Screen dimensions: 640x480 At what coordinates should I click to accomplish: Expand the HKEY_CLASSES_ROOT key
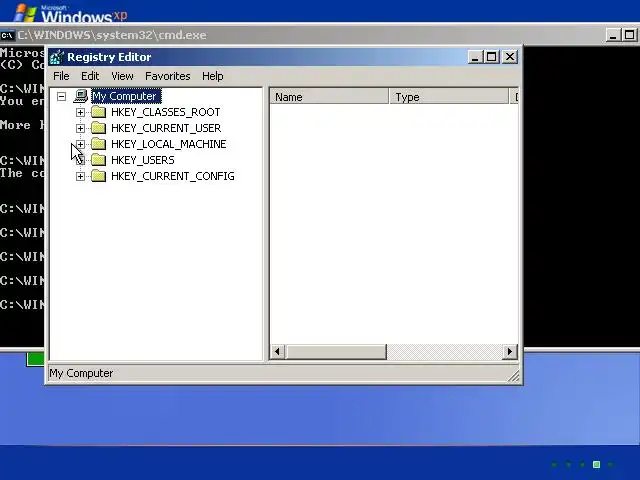(x=80, y=112)
